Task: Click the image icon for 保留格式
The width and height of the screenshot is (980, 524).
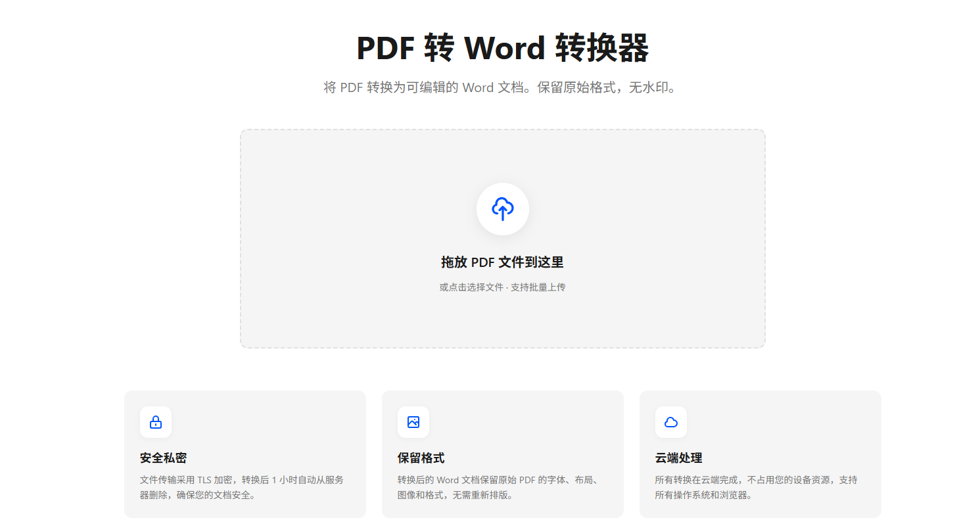Action: (413, 422)
